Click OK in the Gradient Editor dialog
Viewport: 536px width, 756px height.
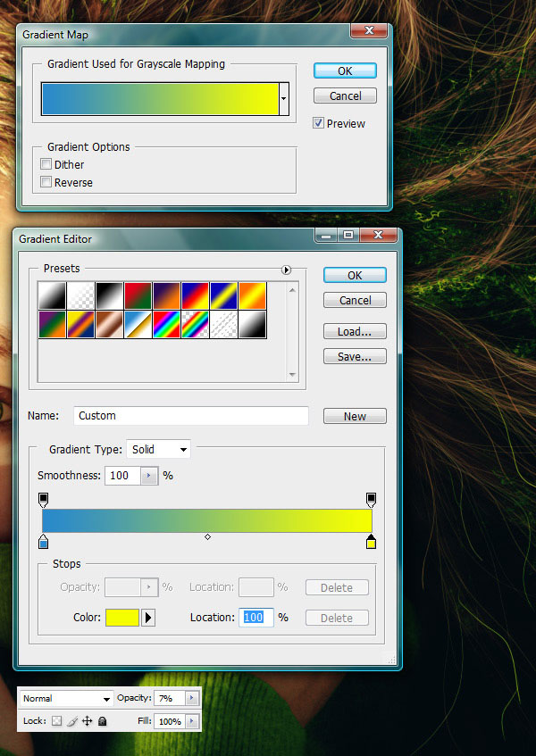pyautogui.click(x=355, y=275)
